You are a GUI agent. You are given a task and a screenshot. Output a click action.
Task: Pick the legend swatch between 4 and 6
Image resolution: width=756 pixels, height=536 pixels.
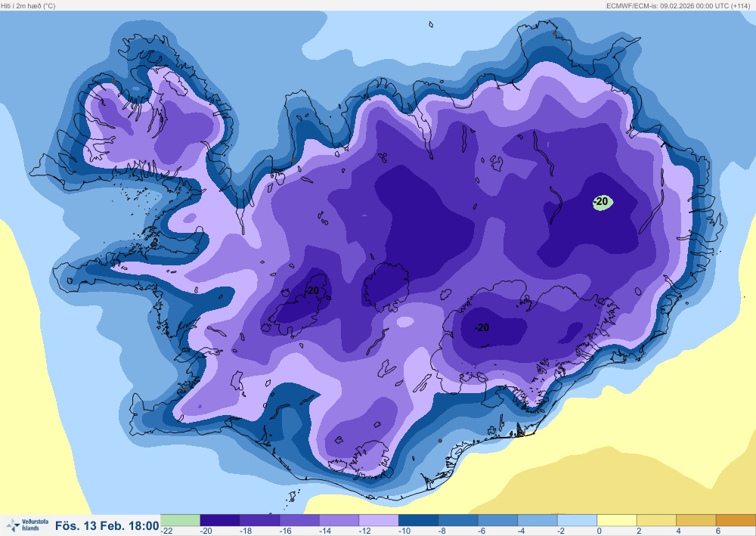[696, 520]
